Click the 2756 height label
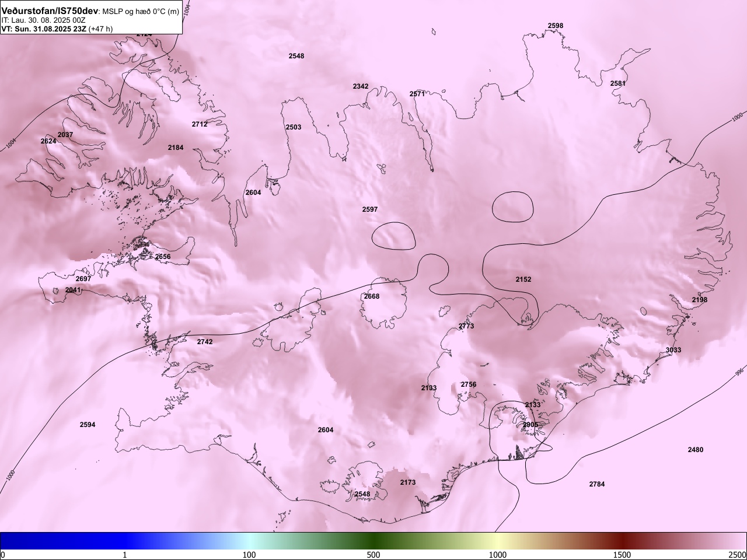This screenshot has width=747, height=560. [469, 384]
